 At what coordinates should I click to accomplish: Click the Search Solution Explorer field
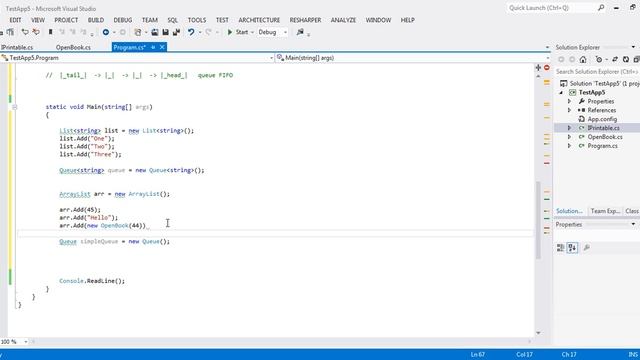pos(597,72)
